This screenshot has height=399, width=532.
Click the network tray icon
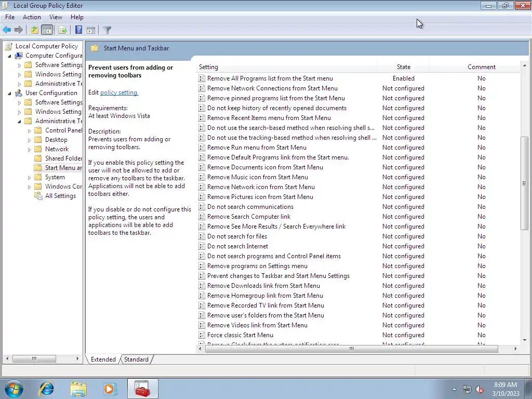pos(467,390)
